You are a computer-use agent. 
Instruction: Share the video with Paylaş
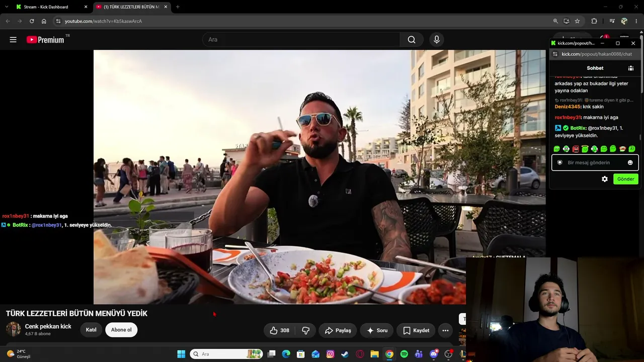338,330
